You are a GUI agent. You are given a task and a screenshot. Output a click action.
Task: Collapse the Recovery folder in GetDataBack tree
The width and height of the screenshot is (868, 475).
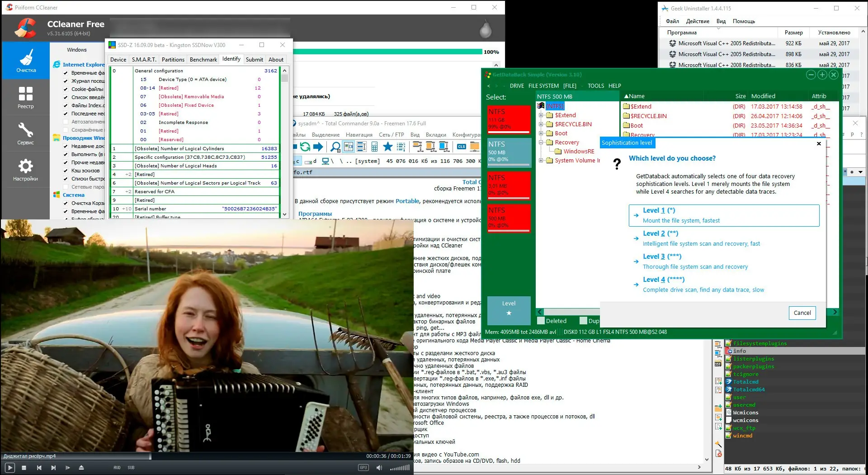click(x=541, y=142)
